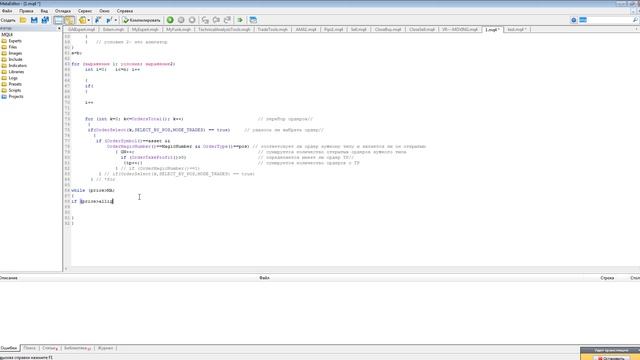Open the Правка menu
Screen dimensions: 640x360
pyautogui.click(x=26, y=11)
